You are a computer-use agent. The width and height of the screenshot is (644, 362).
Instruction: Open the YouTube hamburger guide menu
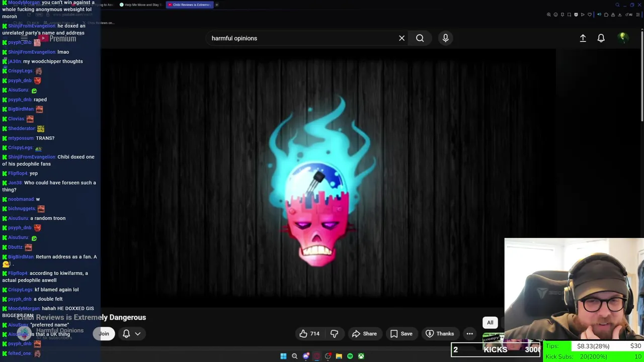pyautogui.click(x=24, y=39)
